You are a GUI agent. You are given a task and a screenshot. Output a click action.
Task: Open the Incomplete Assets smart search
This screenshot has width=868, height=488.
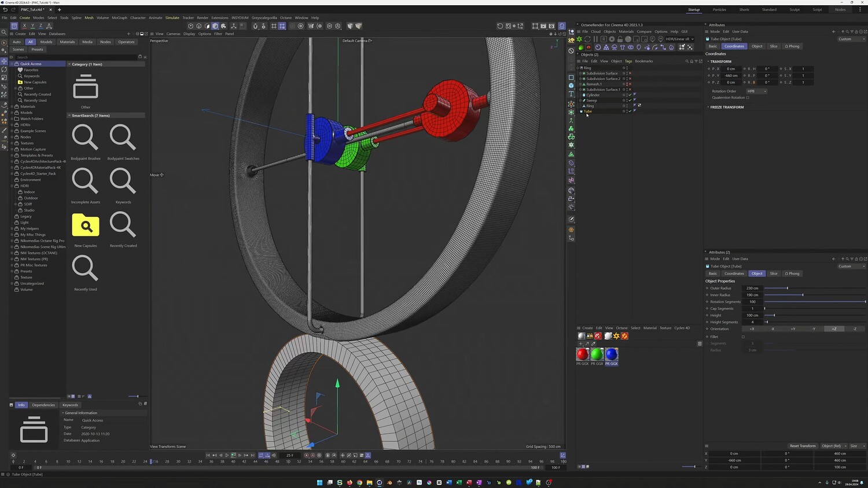coord(86,181)
